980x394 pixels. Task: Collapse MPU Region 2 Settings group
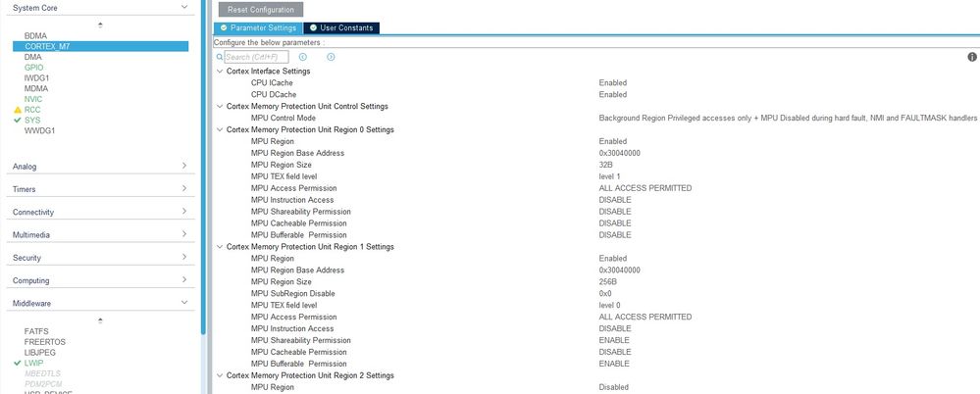[220, 375]
